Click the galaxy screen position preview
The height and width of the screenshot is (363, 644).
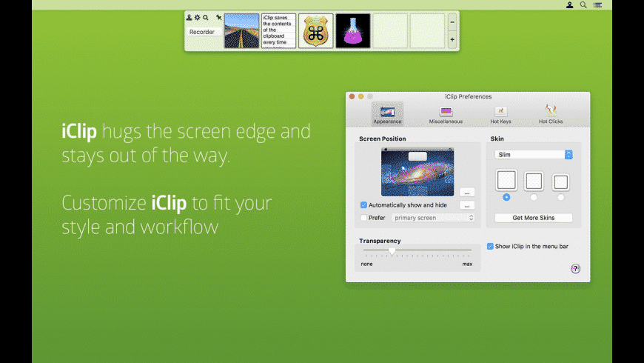coord(417,172)
